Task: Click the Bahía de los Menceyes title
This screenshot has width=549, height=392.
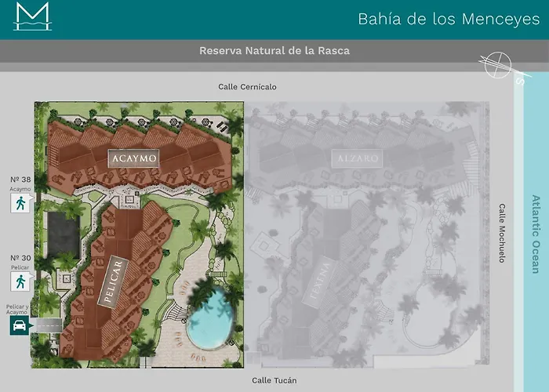Action: 449,19
